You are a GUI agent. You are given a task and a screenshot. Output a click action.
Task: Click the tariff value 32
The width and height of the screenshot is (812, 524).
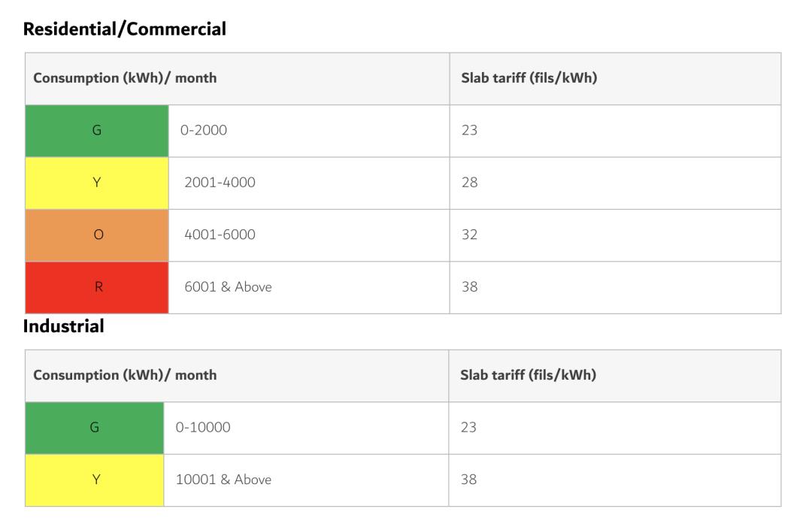(470, 235)
